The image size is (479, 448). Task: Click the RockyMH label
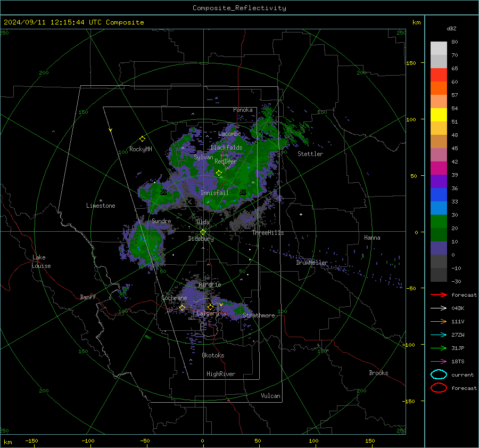coord(141,149)
